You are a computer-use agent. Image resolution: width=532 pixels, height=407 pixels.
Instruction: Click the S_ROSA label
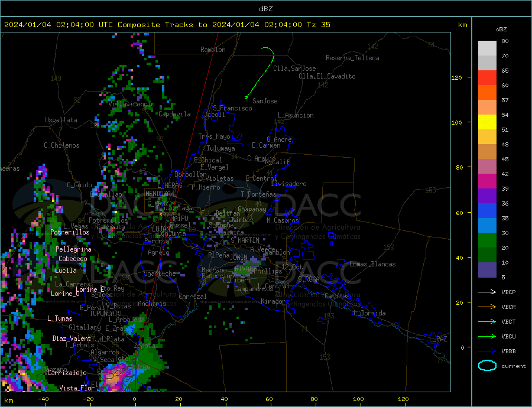[309, 279]
